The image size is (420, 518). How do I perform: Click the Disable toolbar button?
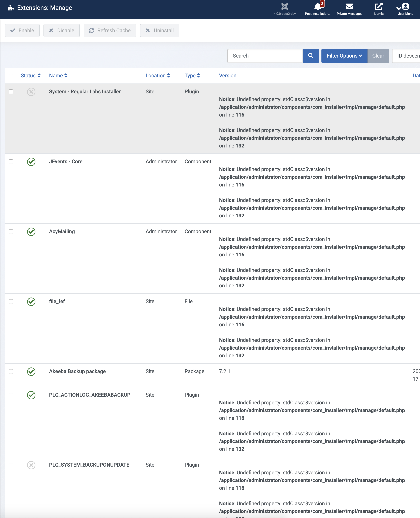coord(62,30)
